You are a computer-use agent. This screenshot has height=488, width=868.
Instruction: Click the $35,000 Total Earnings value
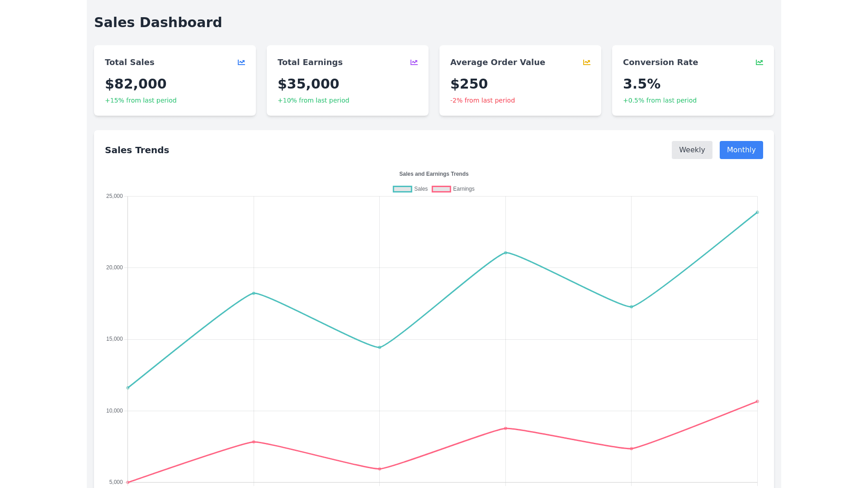[308, 84]
